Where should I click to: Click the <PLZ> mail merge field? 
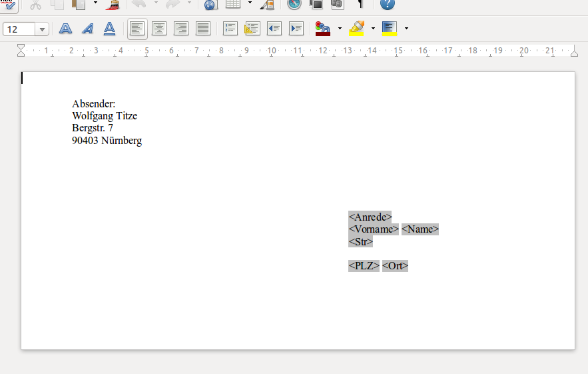[x=364, y=266]
